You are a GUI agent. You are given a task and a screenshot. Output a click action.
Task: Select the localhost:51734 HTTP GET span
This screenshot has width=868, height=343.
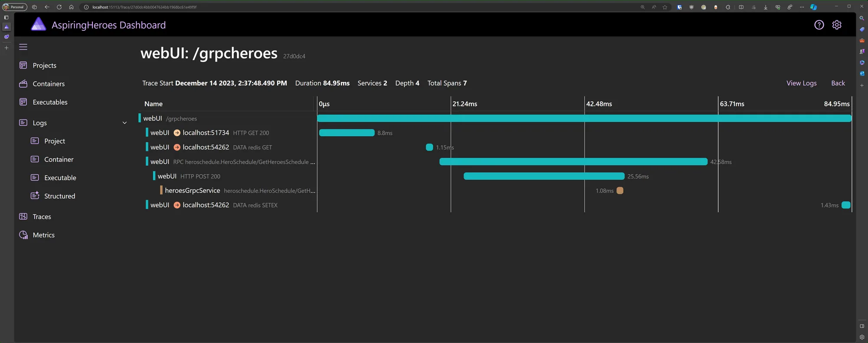pyautogui.click(x=495, y=133)
